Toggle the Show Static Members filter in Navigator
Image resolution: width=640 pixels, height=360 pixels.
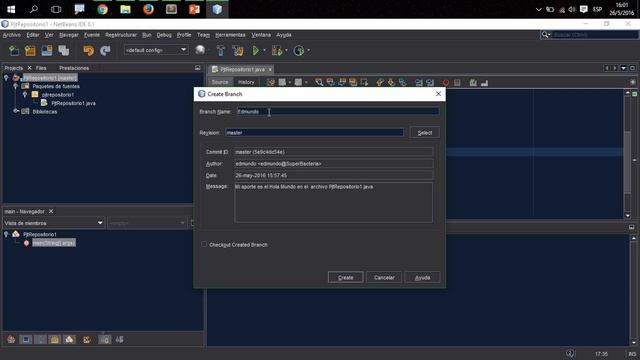tap(40, 340)
